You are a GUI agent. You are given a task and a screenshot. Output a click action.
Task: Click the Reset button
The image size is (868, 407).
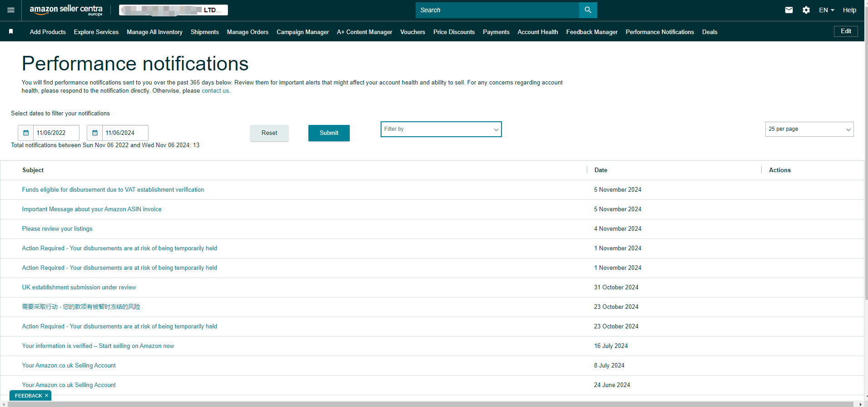[269, 133]
